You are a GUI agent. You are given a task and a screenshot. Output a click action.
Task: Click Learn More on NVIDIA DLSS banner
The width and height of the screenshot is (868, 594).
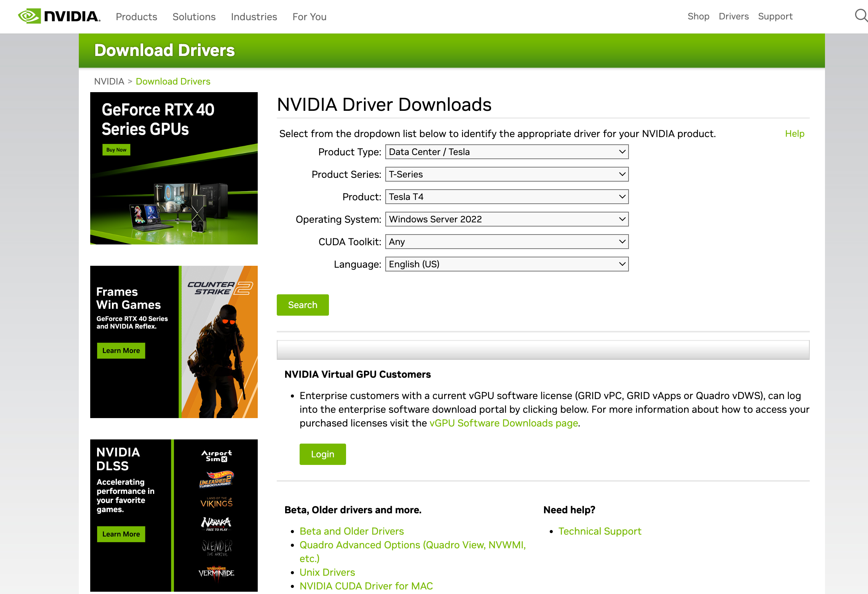[121, 534]
